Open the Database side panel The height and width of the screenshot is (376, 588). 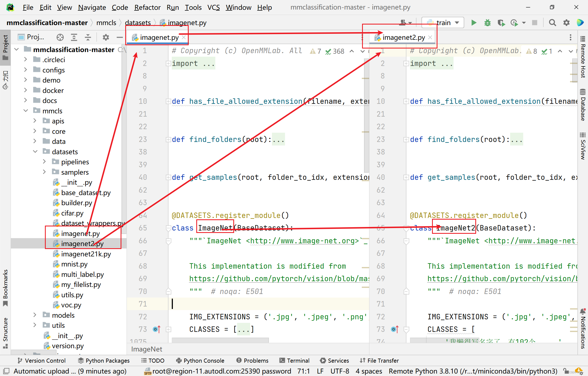pyautogui.click(x=583, y=105)
